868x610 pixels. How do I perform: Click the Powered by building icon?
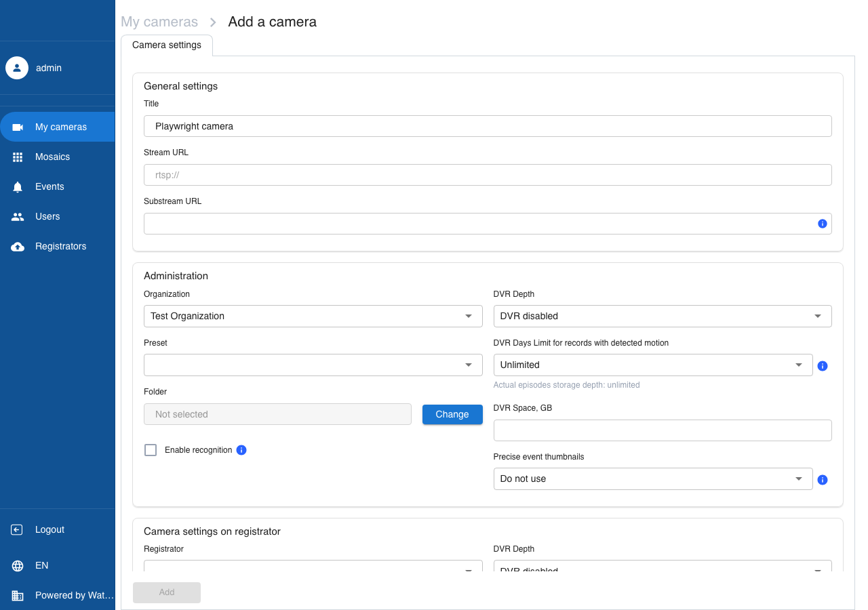18,595
